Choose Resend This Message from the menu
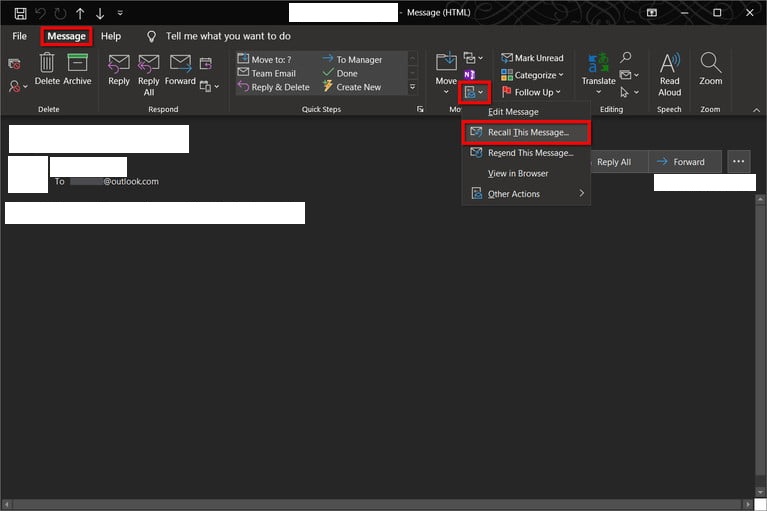This screenshot has height=512, width=767. 526,153
